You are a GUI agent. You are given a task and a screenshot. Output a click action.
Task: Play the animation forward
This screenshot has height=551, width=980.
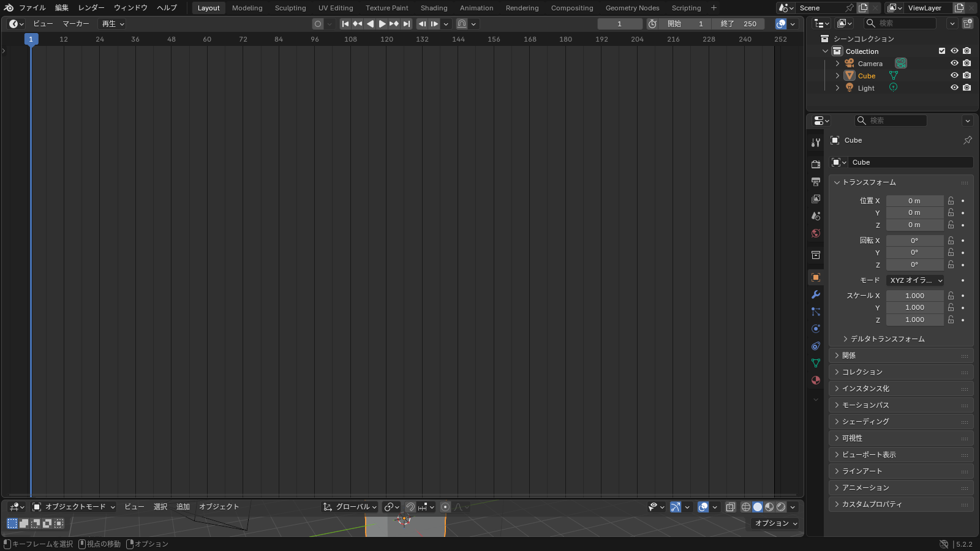pos(382,24)
